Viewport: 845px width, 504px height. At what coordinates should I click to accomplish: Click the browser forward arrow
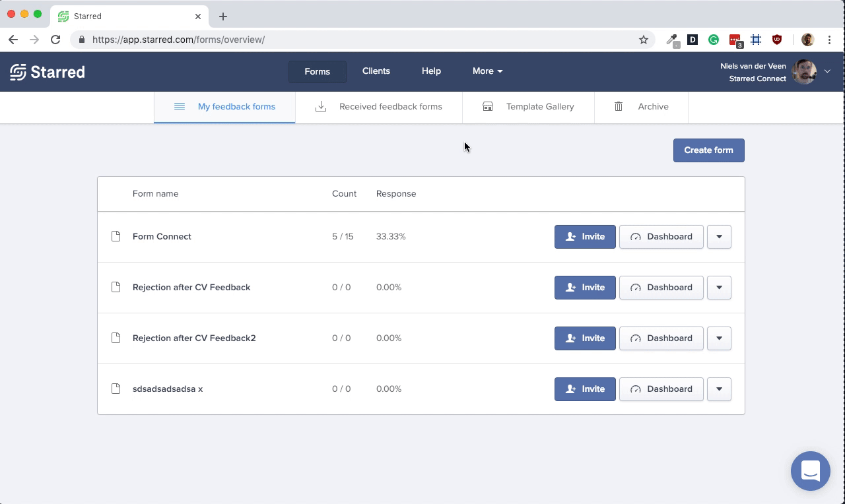tap(34, 40)
